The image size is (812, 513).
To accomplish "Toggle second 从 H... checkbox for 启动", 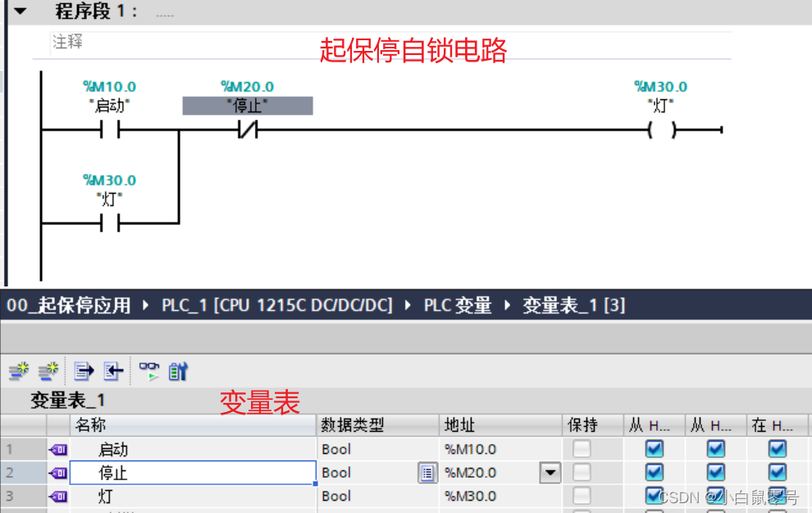I will 716,449.
